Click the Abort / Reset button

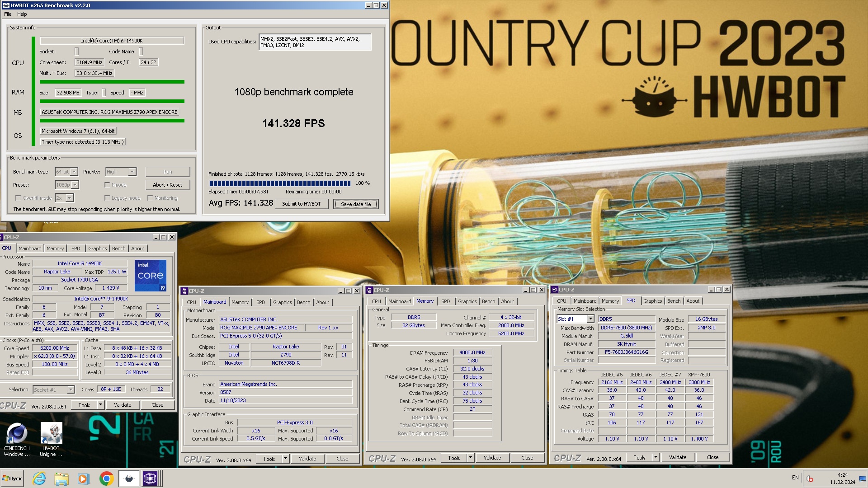coord(168,185)
